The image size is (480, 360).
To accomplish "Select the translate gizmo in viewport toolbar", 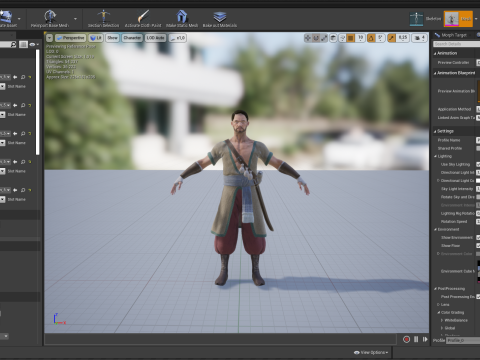I will [x=308, y=38].
